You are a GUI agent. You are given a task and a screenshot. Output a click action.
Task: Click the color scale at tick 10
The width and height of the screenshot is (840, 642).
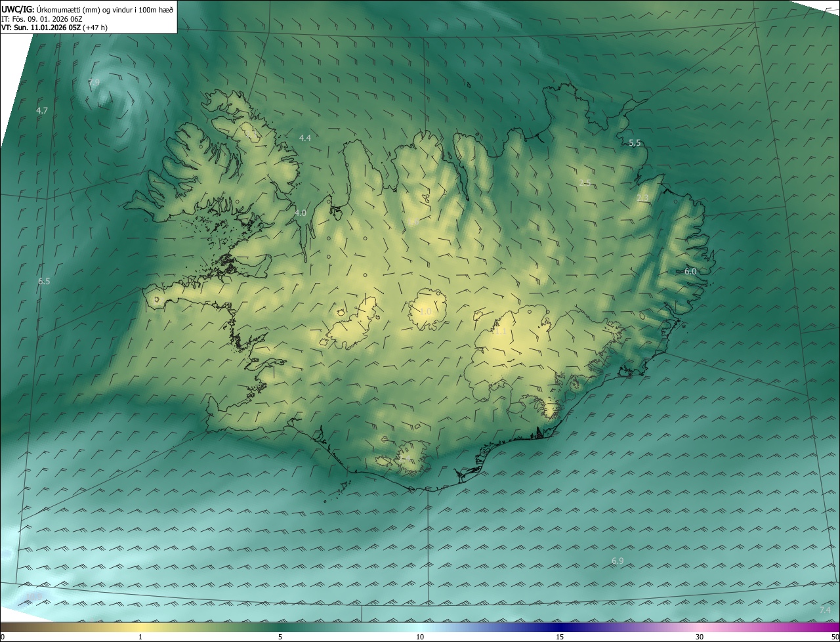tap(420, 637)
